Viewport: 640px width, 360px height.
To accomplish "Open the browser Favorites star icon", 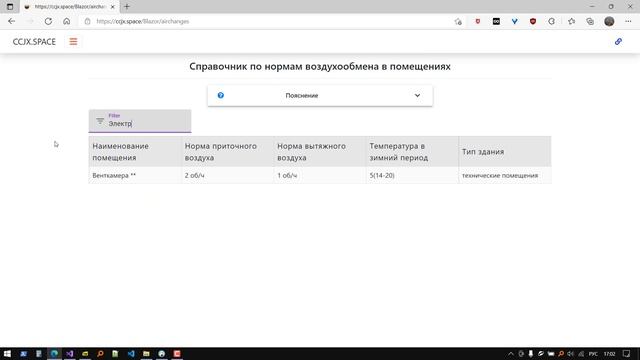I will point(571,21).
